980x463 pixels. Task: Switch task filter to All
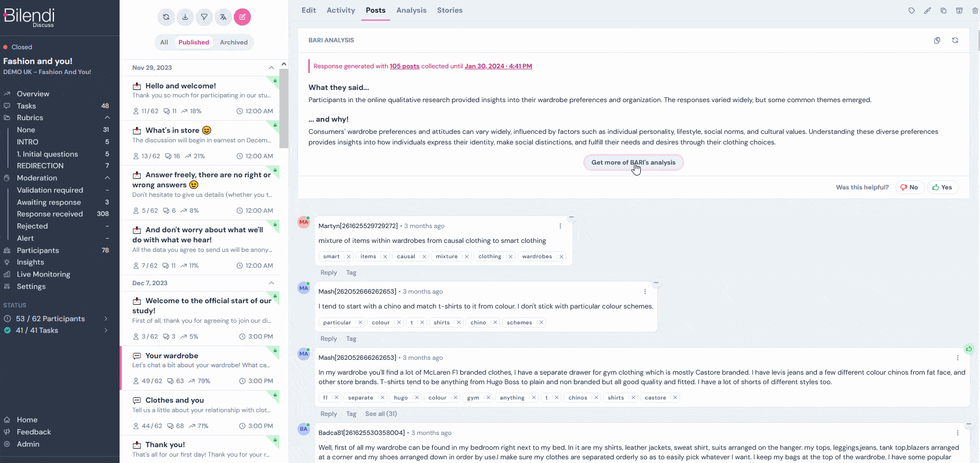(x=164, y=42)
